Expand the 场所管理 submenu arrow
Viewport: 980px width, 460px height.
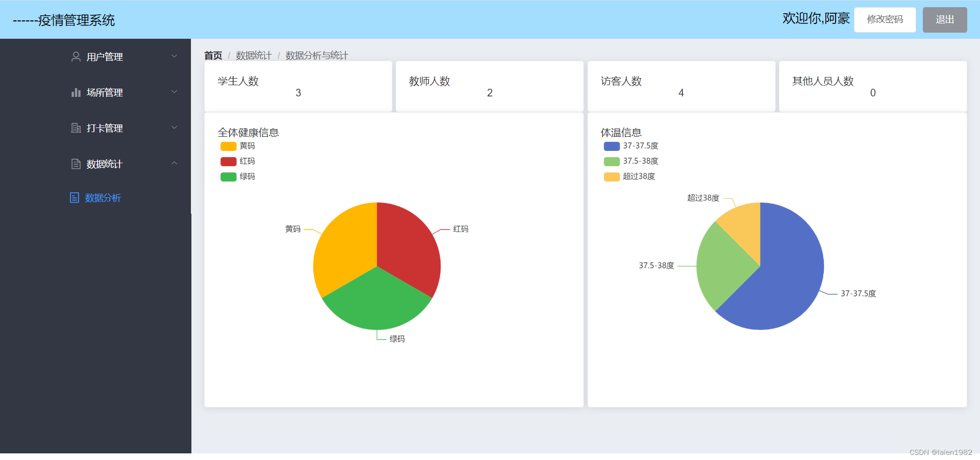(174, 92)
